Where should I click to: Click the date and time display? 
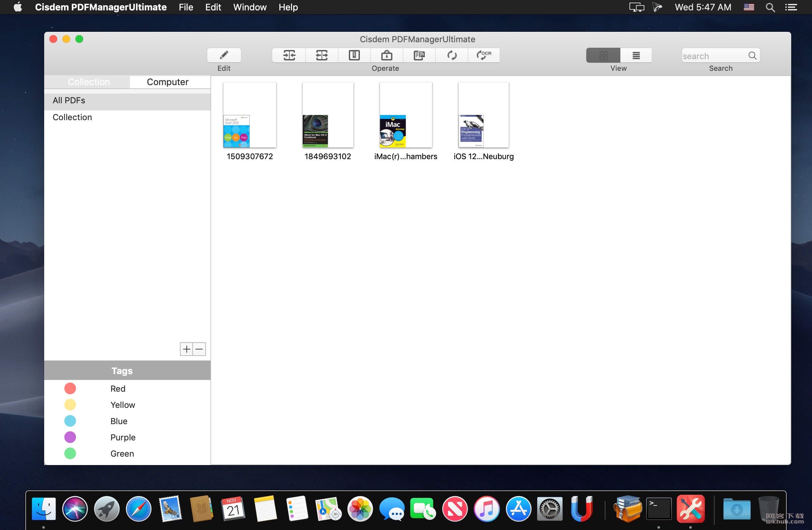point(703,7)
